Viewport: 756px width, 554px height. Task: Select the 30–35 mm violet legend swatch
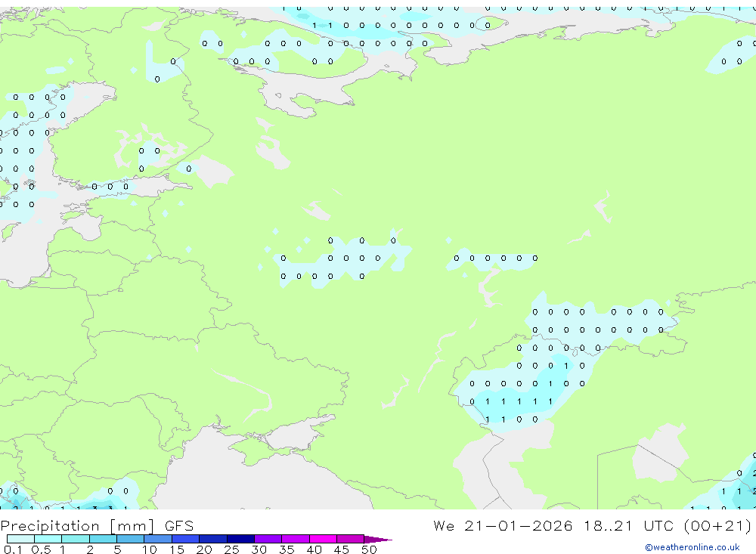click(268, 539)
